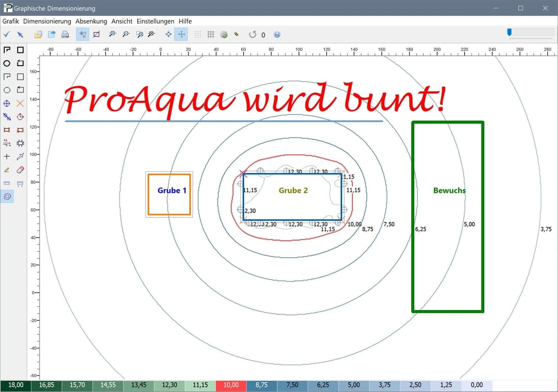
Task: Open the Einstellungen menu
Action: [x=155, y=21]
